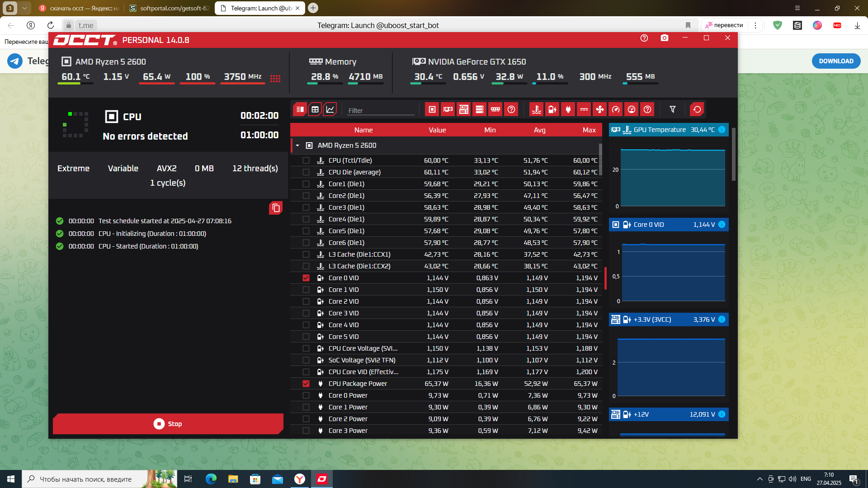Uncheck the CPU Package Power checkbox
The image size is (868, 488).
306,384
